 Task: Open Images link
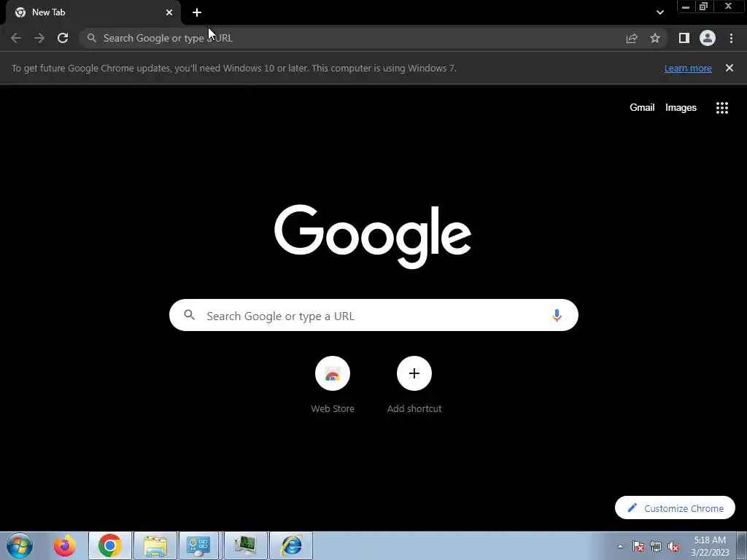pos(681,108)
